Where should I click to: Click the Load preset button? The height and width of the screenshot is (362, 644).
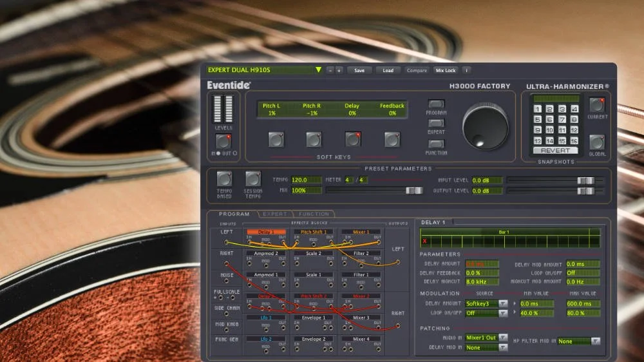(388, 71)
